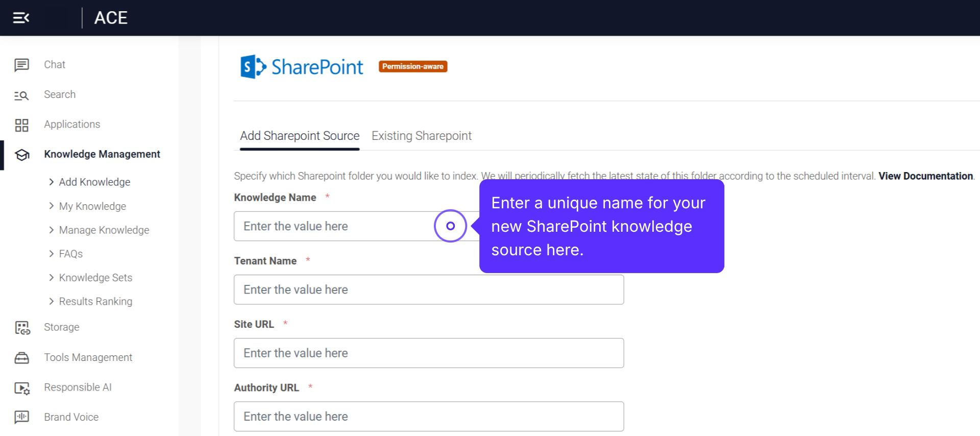This screenshot has width=980, height=436.
Task: Open Chat from the sidebar icon
Action: pos(21,65)
